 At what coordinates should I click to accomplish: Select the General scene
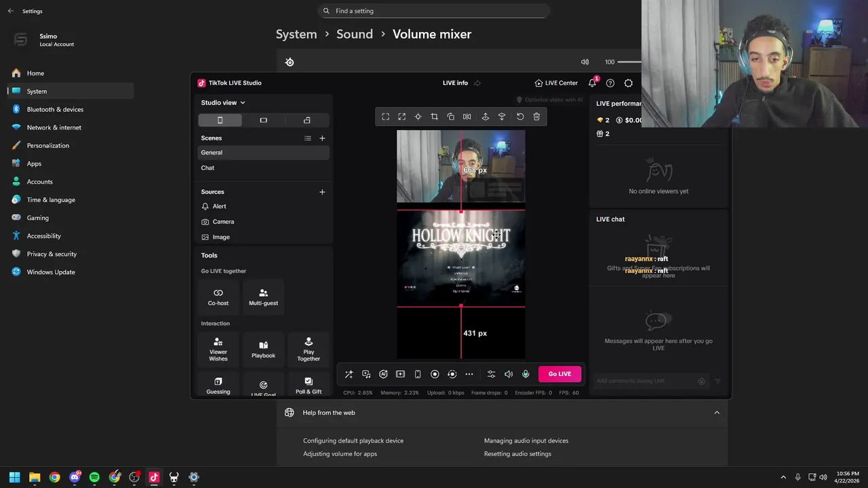point(264,152)
